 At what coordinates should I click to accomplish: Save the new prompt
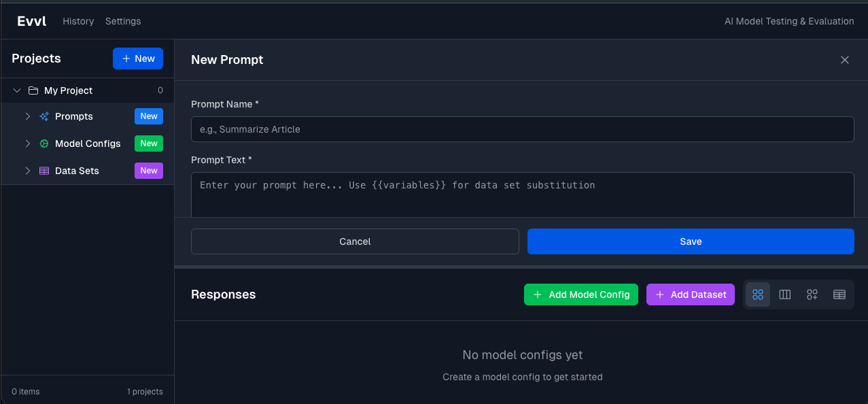690,241
